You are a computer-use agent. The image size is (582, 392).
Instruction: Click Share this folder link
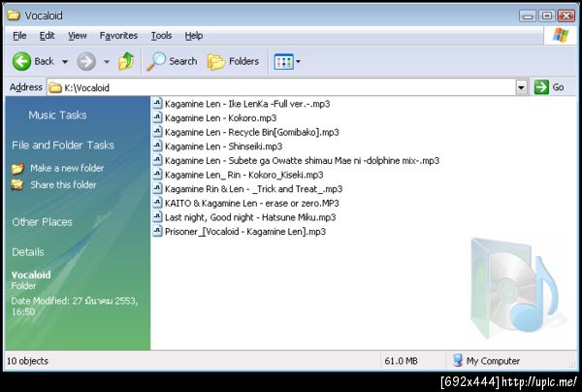tap(63, 185)
